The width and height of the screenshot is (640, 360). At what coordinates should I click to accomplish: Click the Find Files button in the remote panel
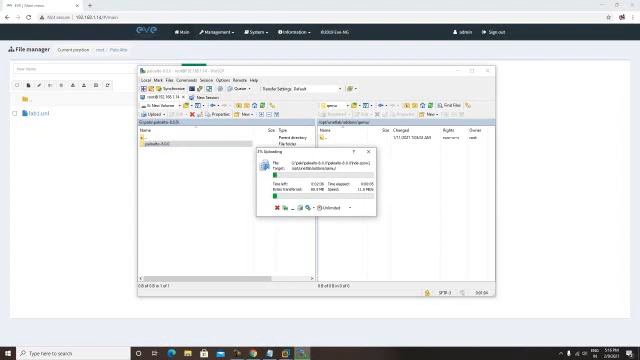coord(449,106)
